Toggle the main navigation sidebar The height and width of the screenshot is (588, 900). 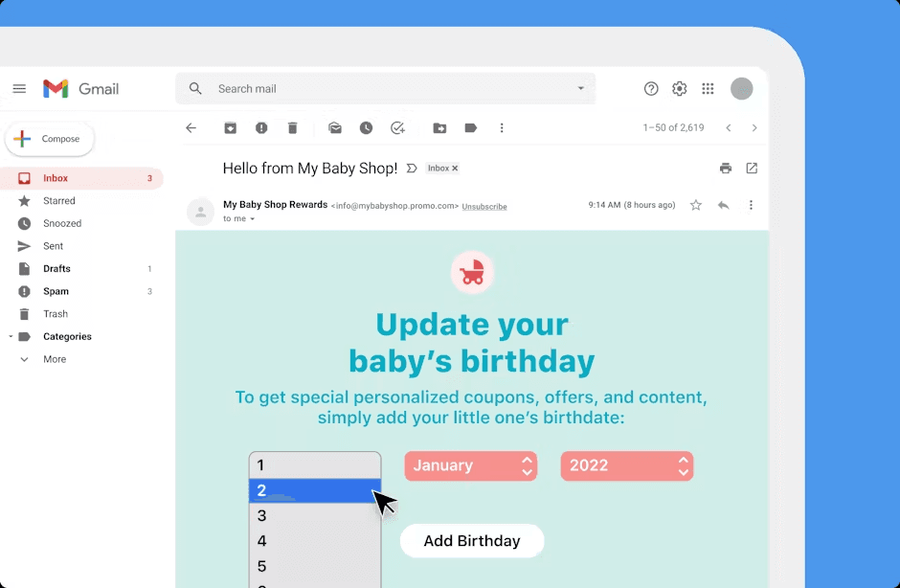click(19, 88)
